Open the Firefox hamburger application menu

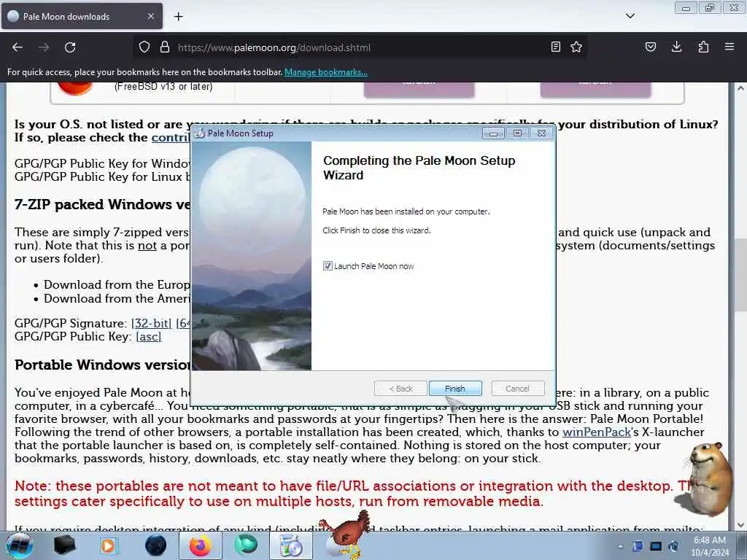point(729,47)
